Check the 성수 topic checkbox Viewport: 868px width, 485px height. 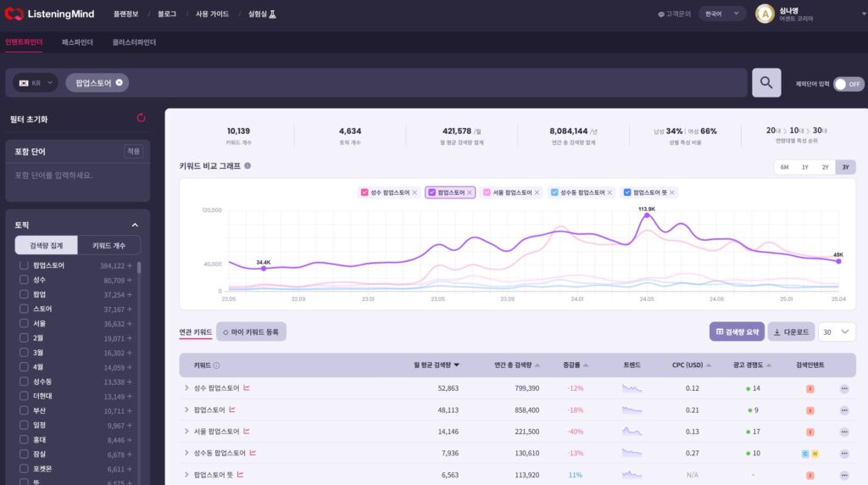point(24,280)
